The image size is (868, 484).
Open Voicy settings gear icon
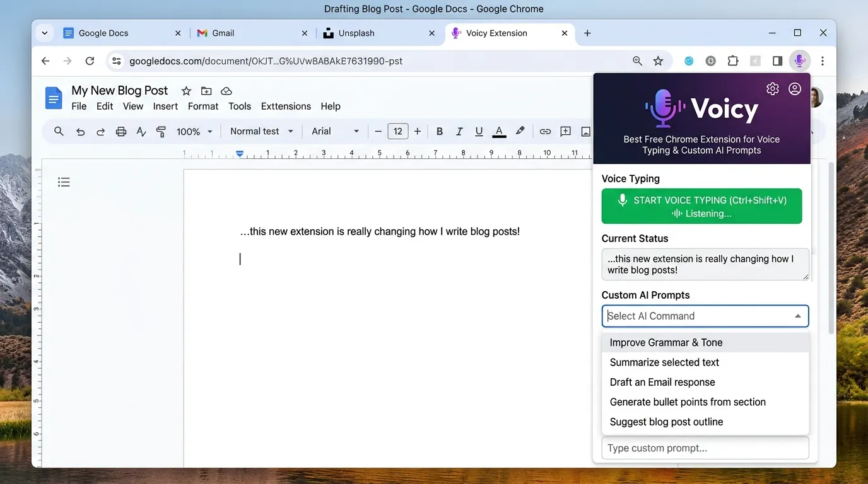coord(773,89)
